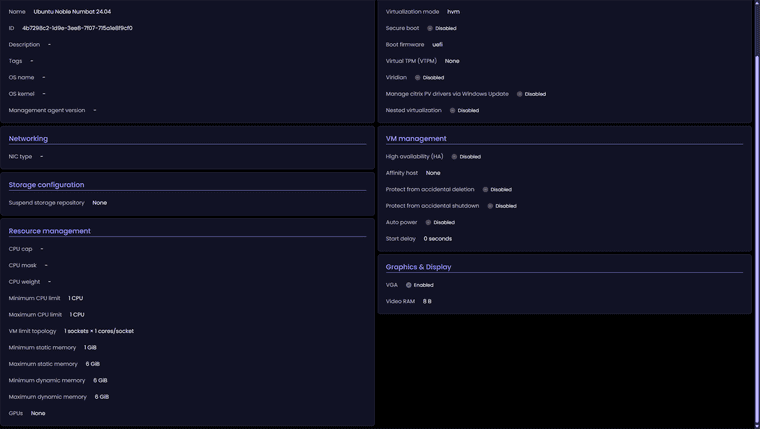
Task: Click the Graphics & Display section heading
Action: (x=418, y=267)
